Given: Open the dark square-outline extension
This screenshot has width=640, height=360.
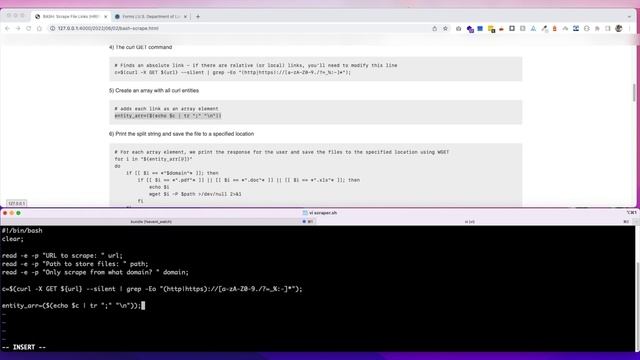Looking at the screenshot, I should point(512,29).
